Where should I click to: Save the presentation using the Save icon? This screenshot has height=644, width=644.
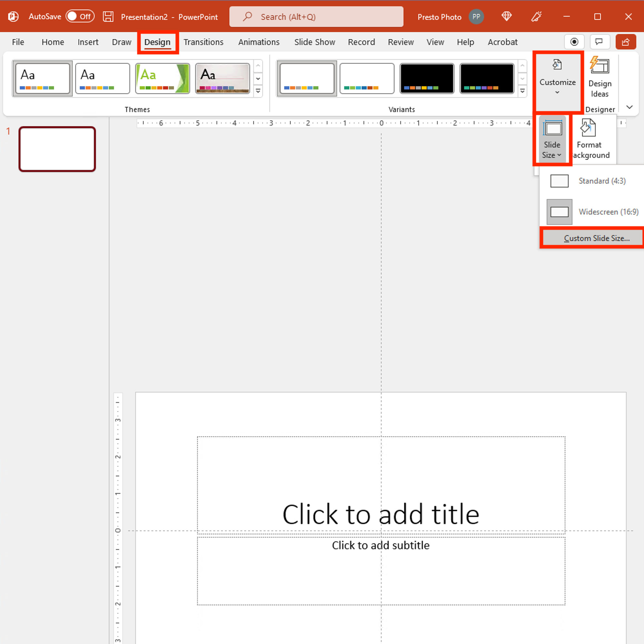point(108,16)
